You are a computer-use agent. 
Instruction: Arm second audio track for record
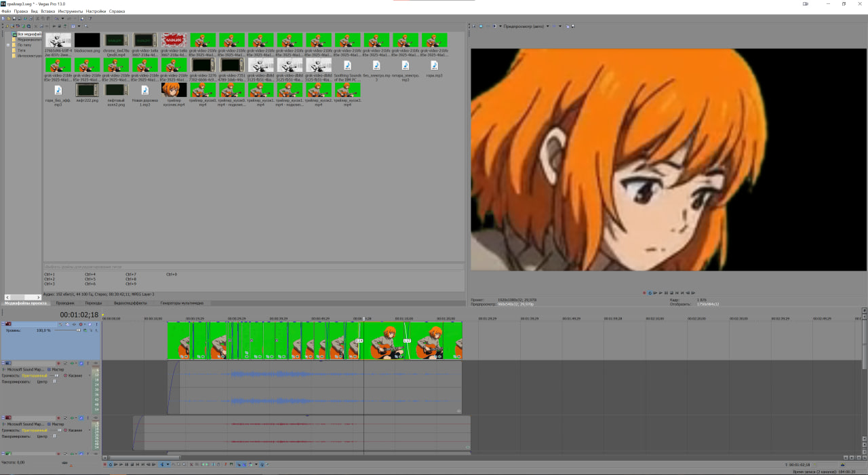click(58, 418)
